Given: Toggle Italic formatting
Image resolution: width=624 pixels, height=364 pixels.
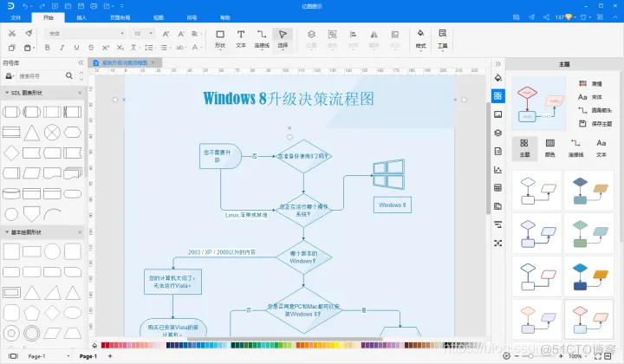Looking at the screenshot, I should click(x=62, y=48).
